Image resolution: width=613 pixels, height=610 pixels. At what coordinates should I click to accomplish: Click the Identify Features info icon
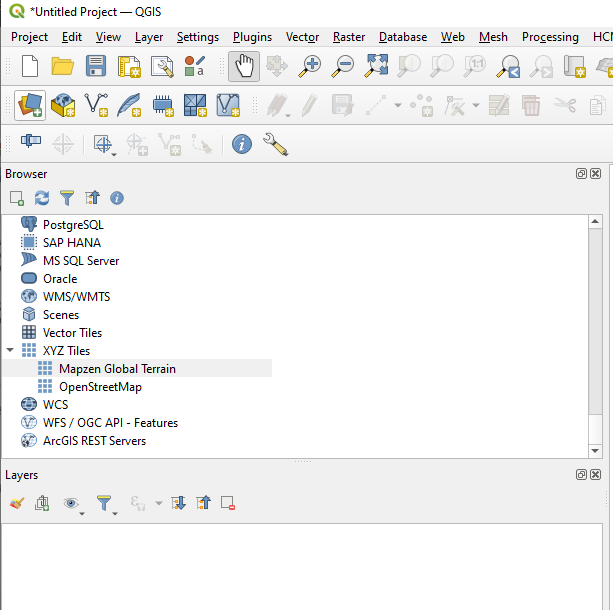pyautogui.click(x=242, y=144)
